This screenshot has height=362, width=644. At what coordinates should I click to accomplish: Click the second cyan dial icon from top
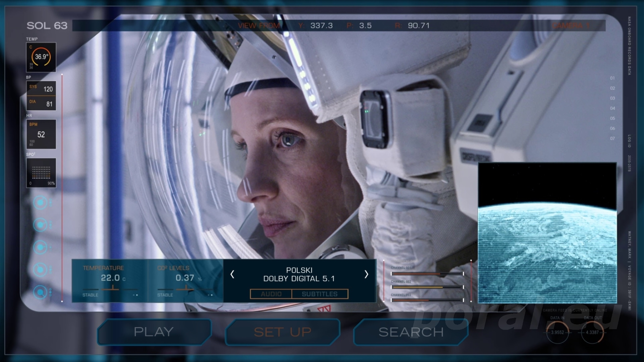click(41, 225)
